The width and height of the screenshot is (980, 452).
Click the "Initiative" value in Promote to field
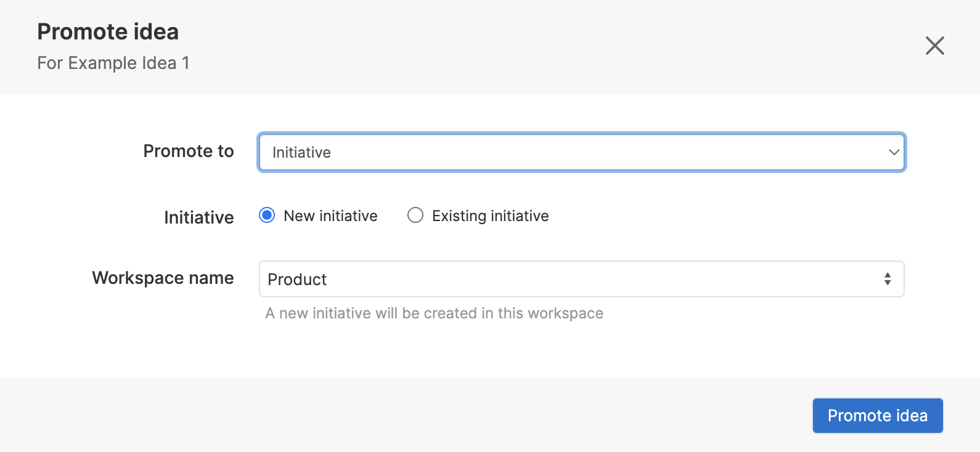[301, 153]
